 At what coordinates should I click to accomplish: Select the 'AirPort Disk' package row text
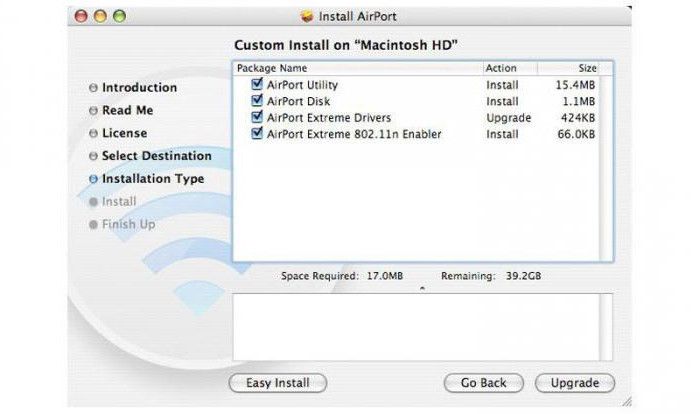pyautogui.click(x=298, y=101)
